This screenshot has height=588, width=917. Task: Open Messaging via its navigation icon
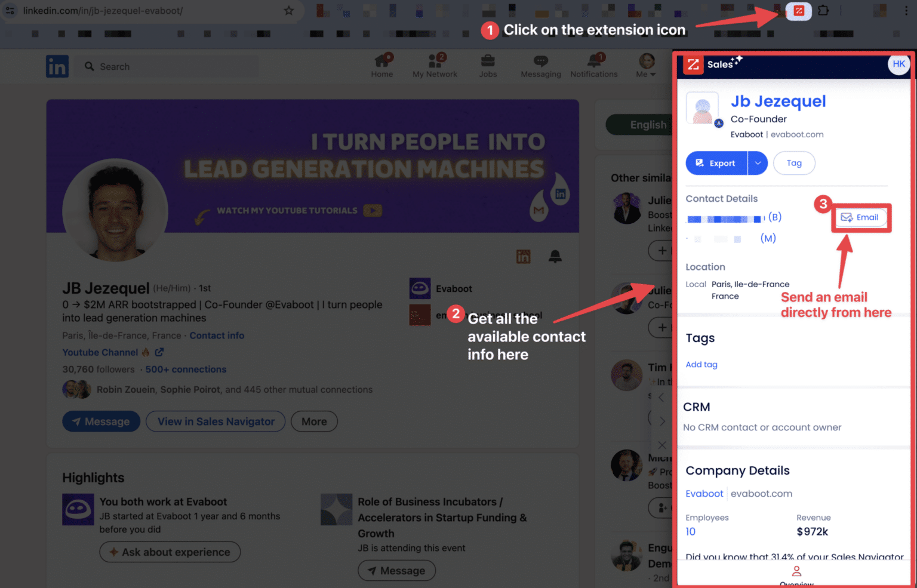(x=540, y=61)
